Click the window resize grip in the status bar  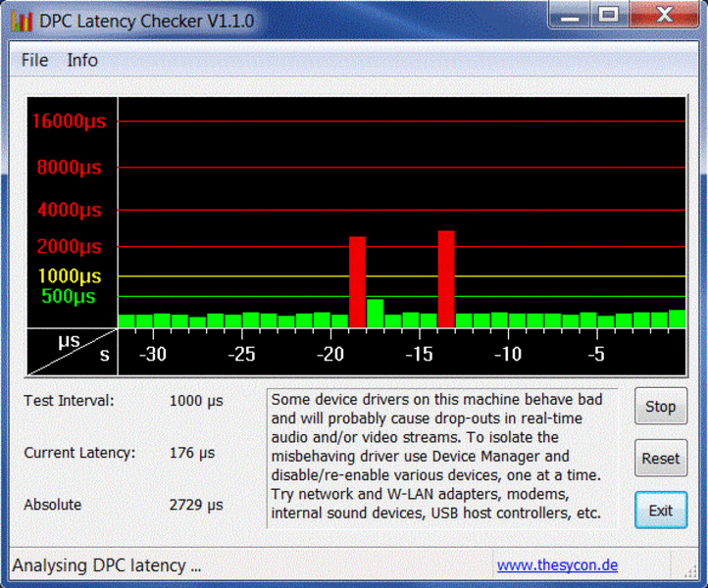[690, 571]
